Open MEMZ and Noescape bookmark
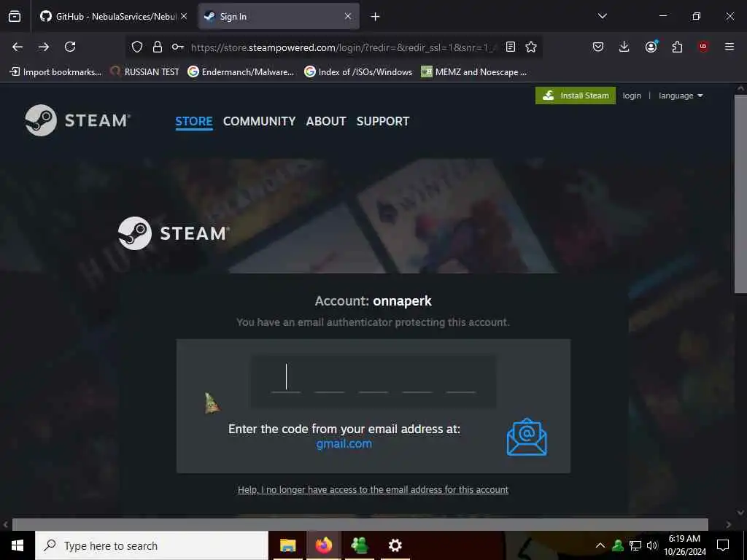This screenshot has height=560, width=747. tap(474, 72)
